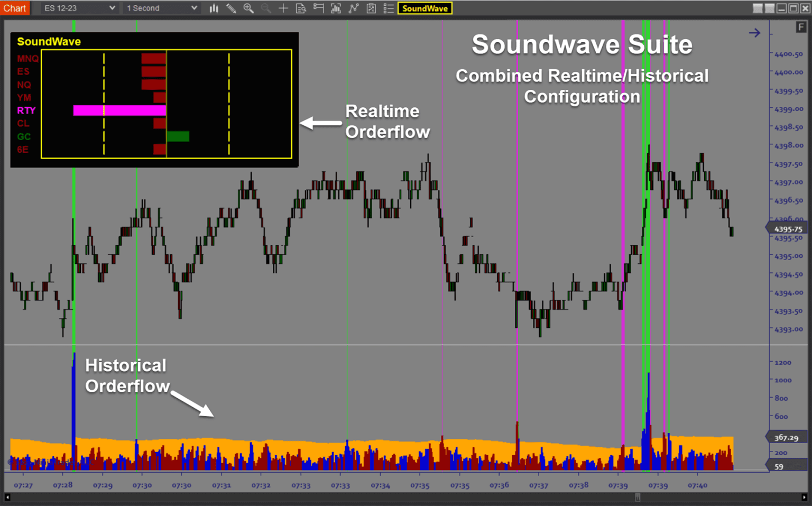This screenshot has width=812, height=506.
Task: Pick the drawing pencil tool
Action: [x=231, y=8]
